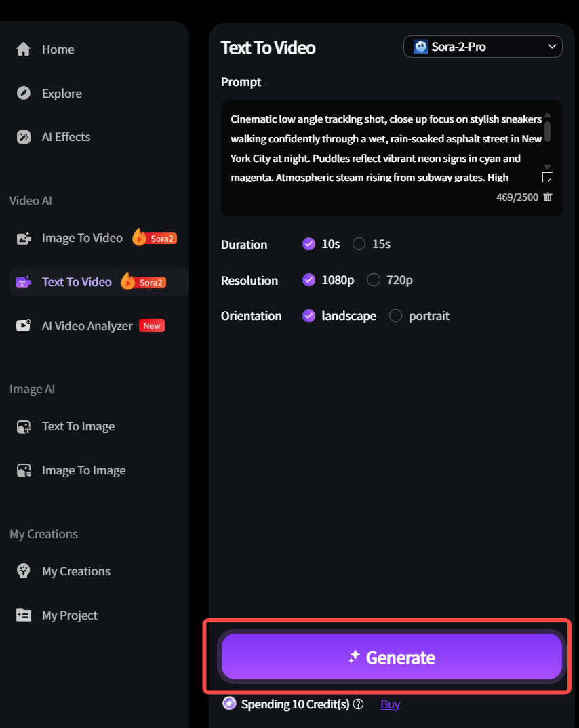Follow the Buy credits link
Viewport: 579px width, 728px height.
pos(390,704)
